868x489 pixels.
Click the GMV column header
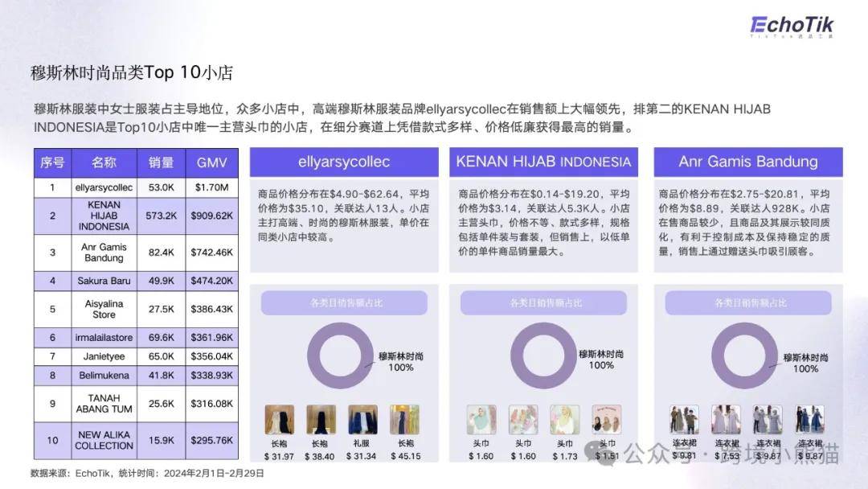point(211,162)
